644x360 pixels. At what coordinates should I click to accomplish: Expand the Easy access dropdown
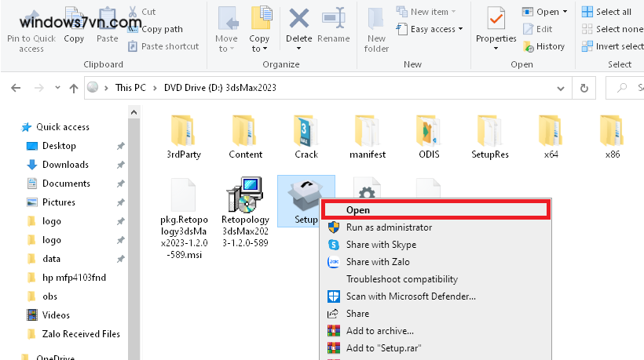pos(436,29)
